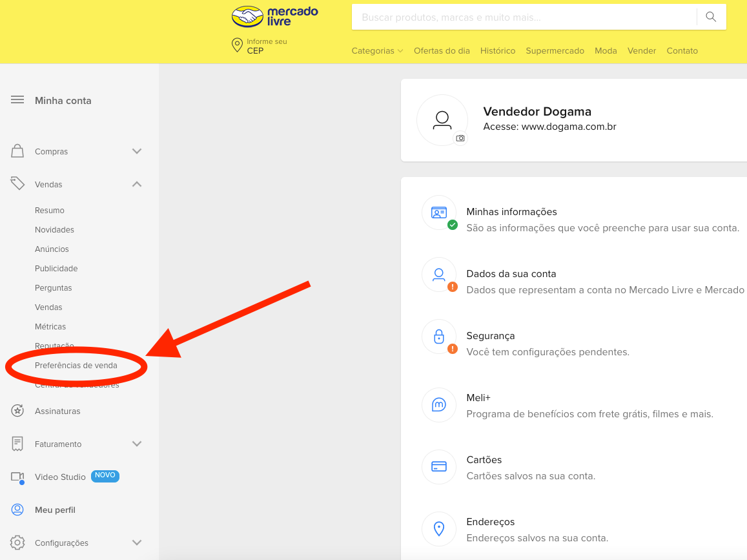Open the Supermercado navigation link
Screen dimensions: 747x560
(555, 50)
